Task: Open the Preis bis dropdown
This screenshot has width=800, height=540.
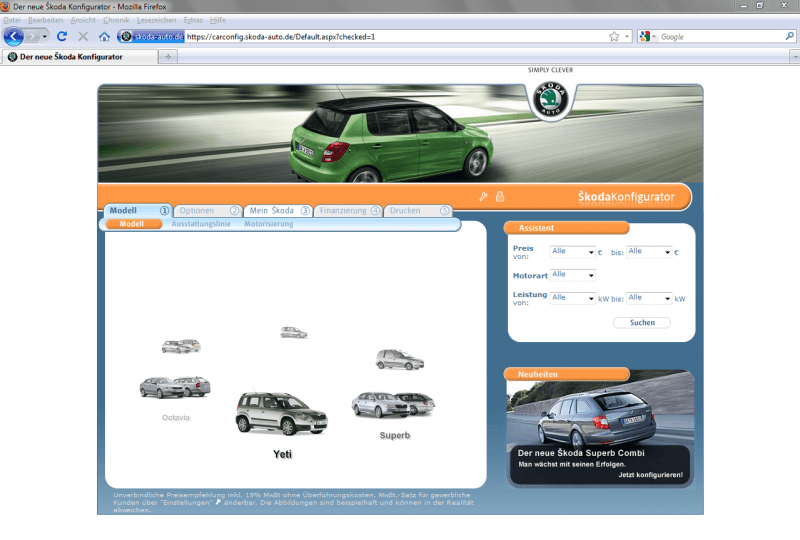Action: tap(648, 252)
